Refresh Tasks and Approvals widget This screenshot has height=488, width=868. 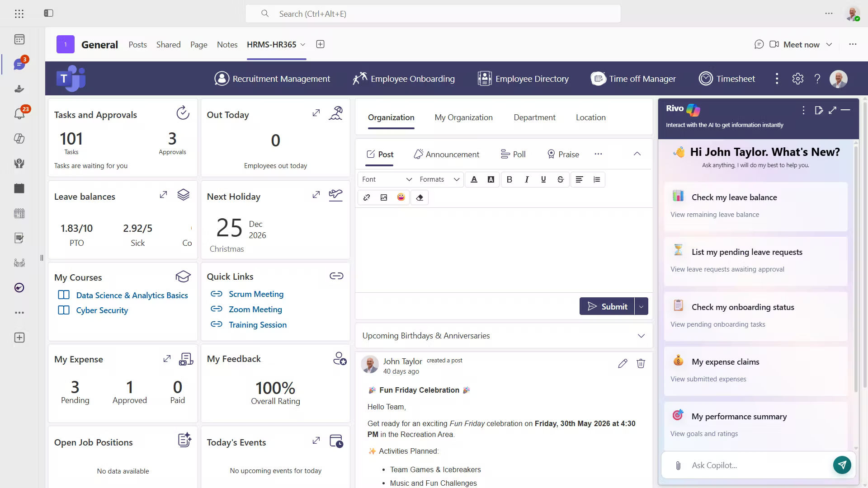click(183, 113)
